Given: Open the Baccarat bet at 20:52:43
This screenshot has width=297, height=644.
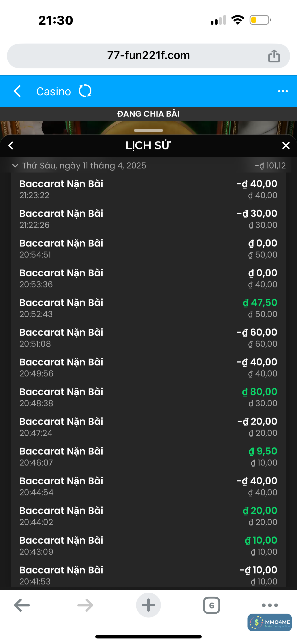Looking at the screenshot, I should pyautogui.click(x=148, y=308).
